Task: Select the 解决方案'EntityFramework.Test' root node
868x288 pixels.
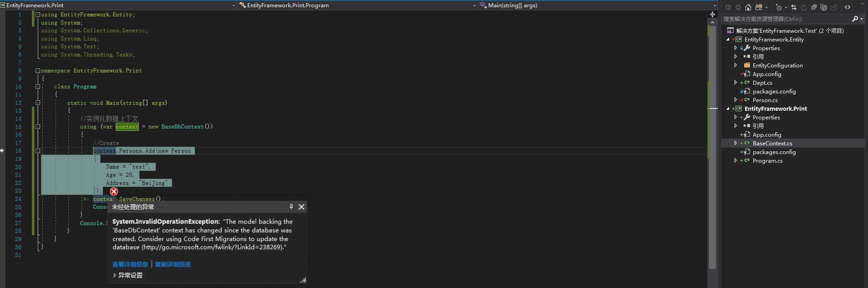Action: pos(790,31)
